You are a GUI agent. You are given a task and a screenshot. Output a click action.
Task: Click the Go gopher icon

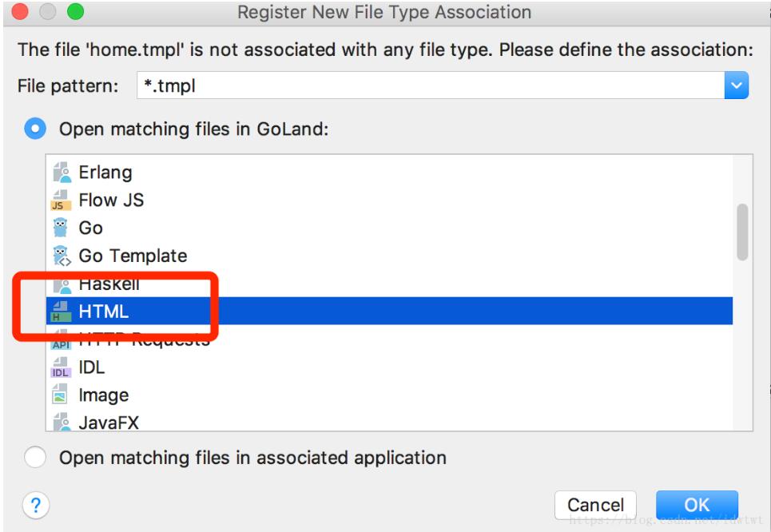point(61,228)
